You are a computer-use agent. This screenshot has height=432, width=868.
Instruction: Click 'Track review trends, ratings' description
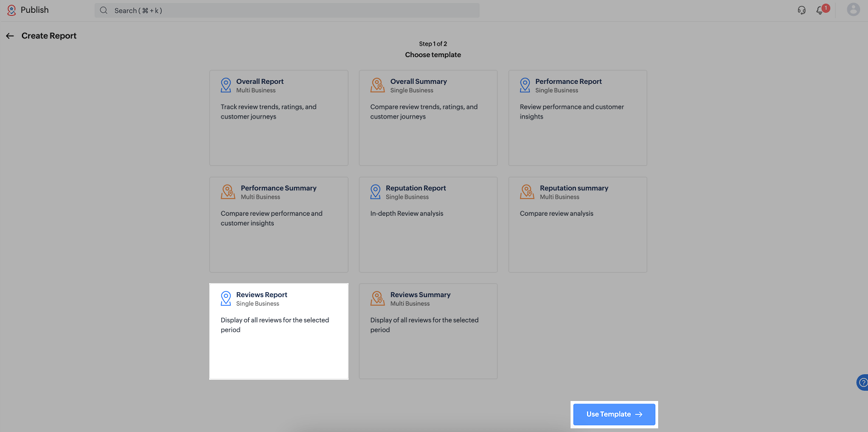[268, 112]
